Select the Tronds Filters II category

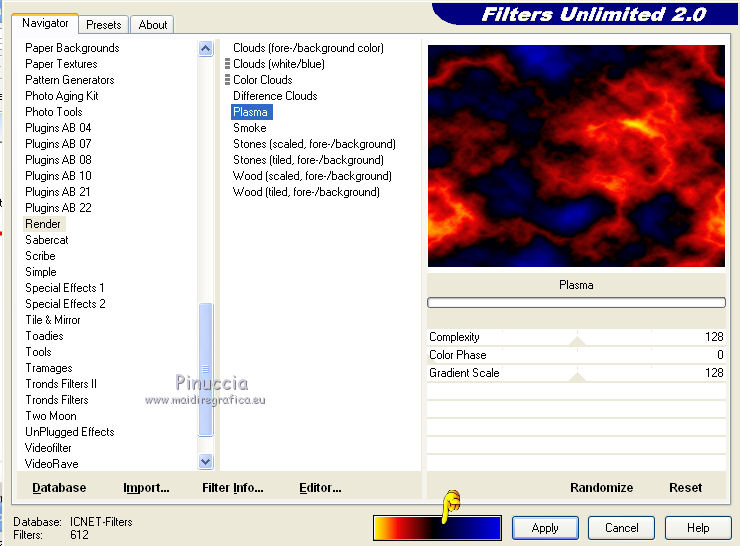(61, 384)
